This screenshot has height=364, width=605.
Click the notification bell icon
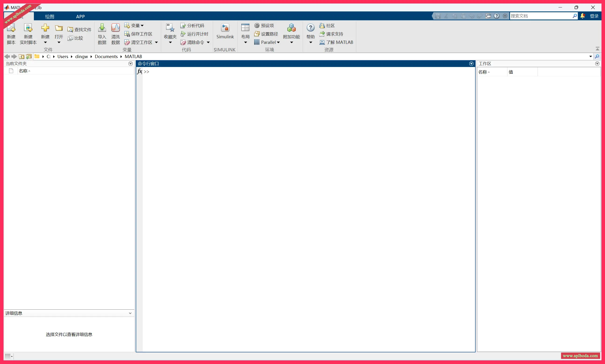tap(582, 16)
